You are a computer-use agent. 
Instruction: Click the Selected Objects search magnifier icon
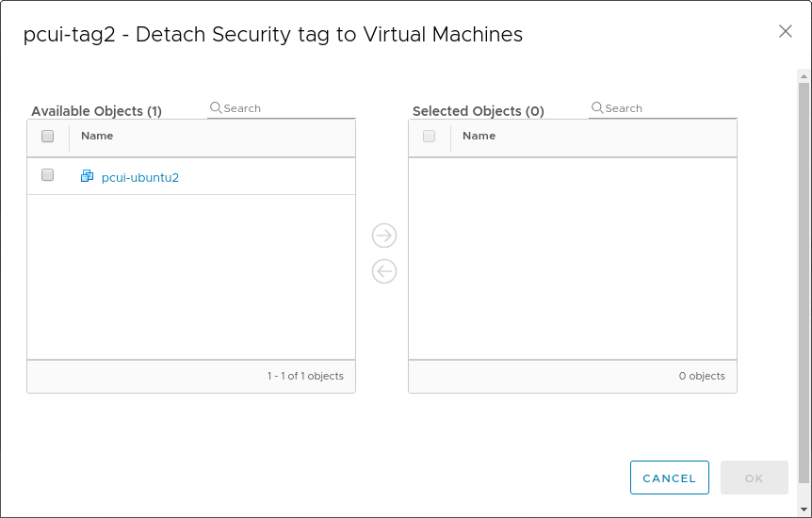point(597,108)
